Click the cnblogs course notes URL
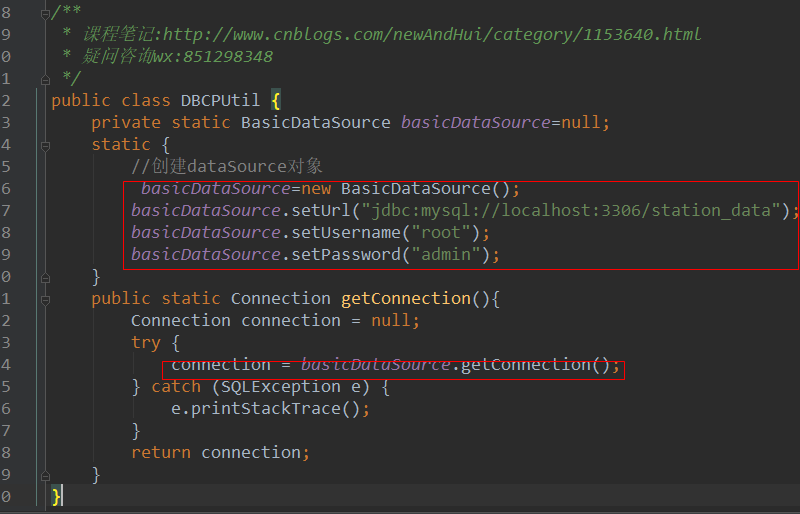 [x=432, y=34]
